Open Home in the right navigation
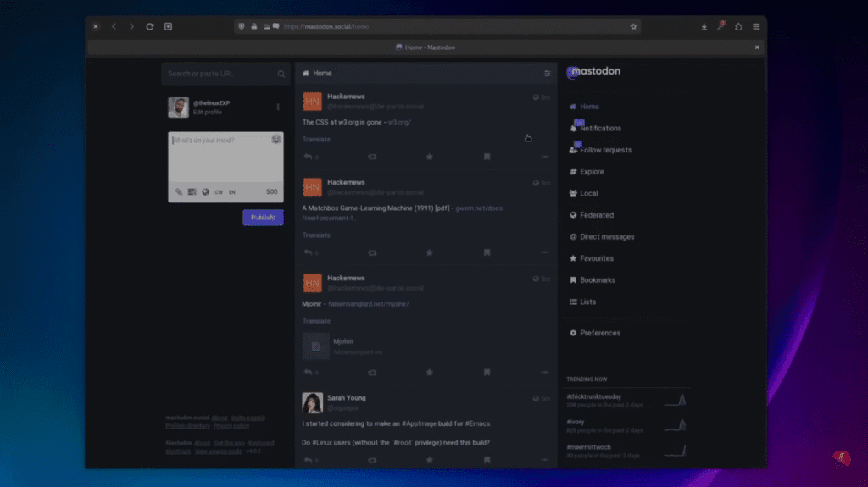868x487 pixels. click(584, 107)
